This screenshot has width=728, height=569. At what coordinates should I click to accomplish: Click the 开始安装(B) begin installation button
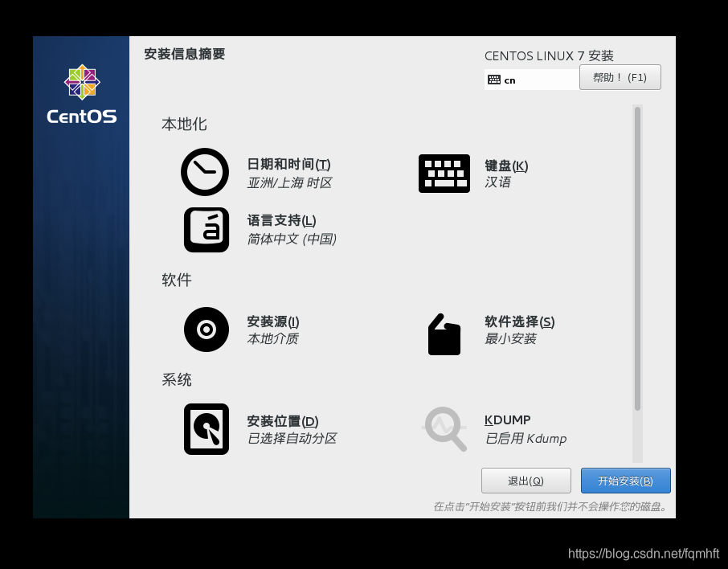click(625, 481)
